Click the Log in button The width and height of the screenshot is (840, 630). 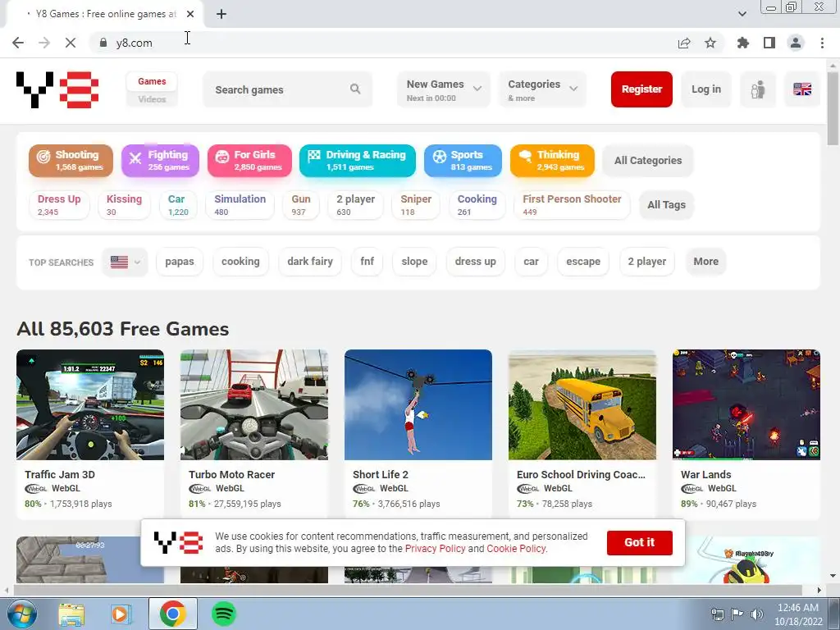tap(706, 89)
